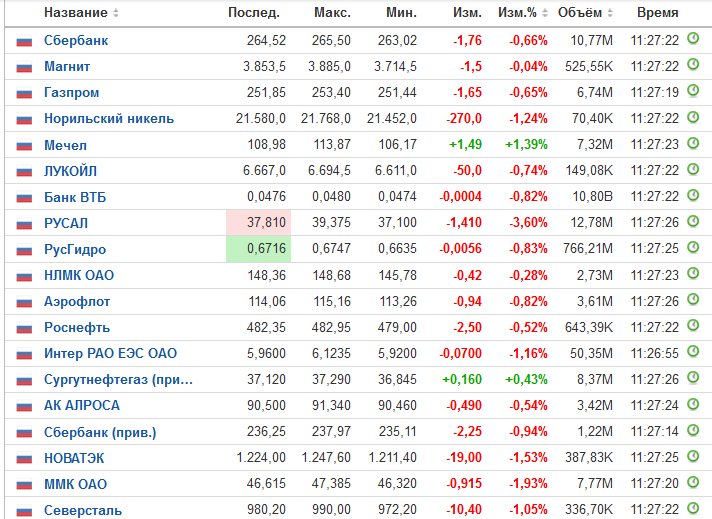Open the Северсталь stock link
The height and width of the screenshot is (519, 712).
click(x=83, y=510)
